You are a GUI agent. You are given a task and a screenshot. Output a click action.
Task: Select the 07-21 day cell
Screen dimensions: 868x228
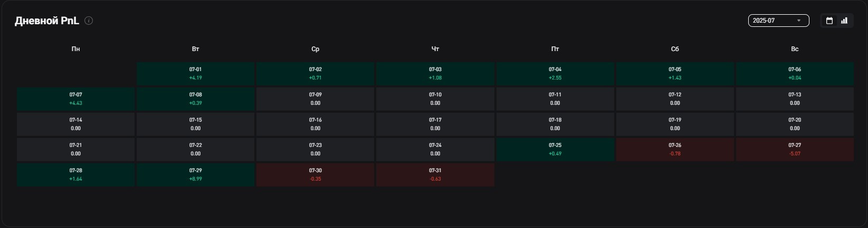[75, 150]
